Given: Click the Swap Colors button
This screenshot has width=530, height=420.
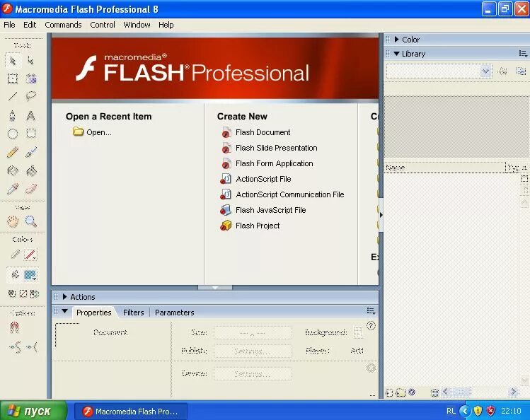Looking at the screenshot, I should tap(35, 293).
